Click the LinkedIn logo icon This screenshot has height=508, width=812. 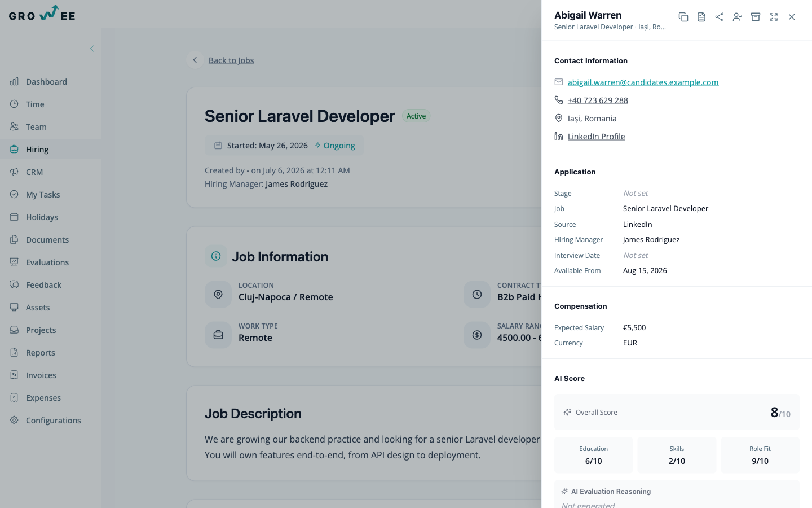[x=559, y=136]
